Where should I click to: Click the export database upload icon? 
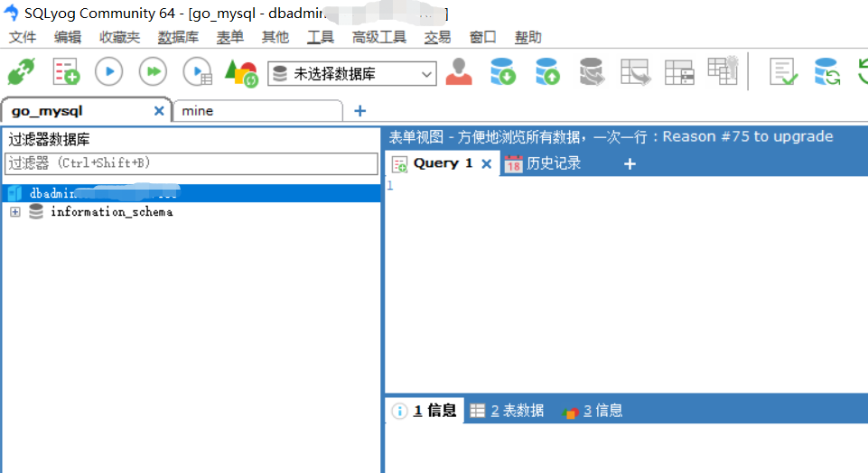(547, 72)
